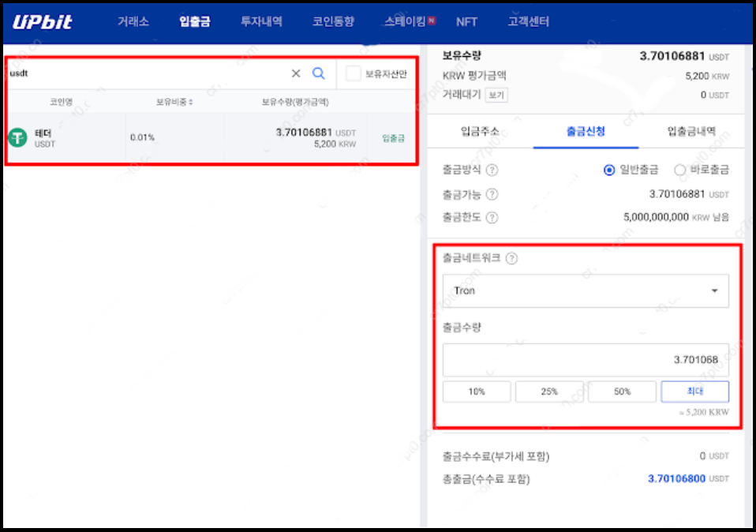Click the 3.70106800 total withdrawal value

676,478
